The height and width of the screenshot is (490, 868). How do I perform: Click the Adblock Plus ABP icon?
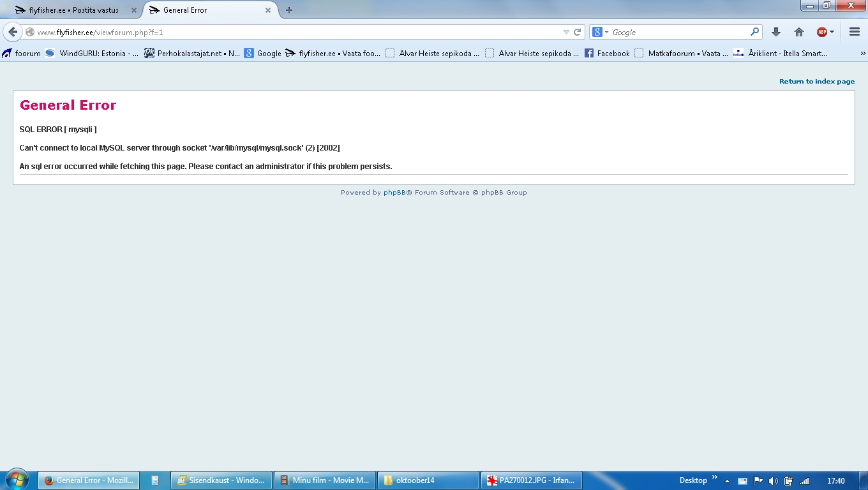tap(821, 32)
